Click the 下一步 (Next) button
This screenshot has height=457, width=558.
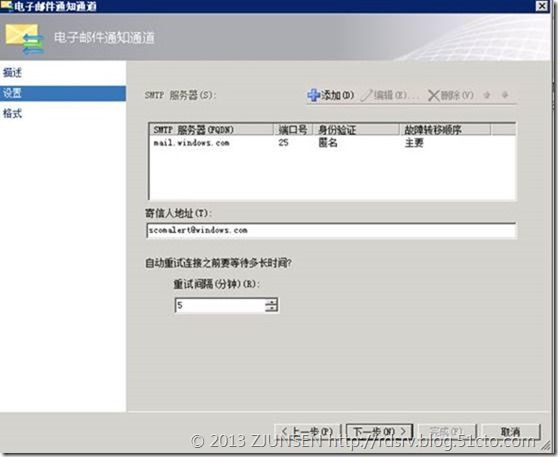click(379, 431)
